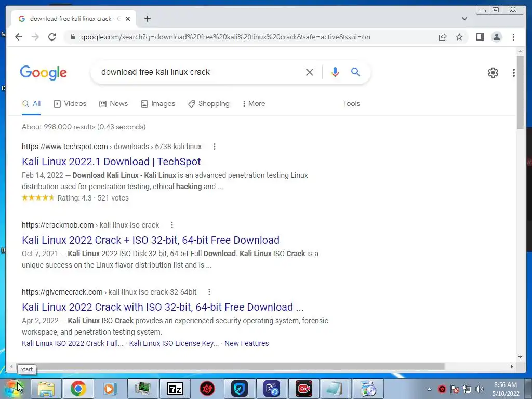Viewport: 532px width, 399px height.
Task: Click the techspot.com breadcrumb URL
Action: tap(112, 147)
